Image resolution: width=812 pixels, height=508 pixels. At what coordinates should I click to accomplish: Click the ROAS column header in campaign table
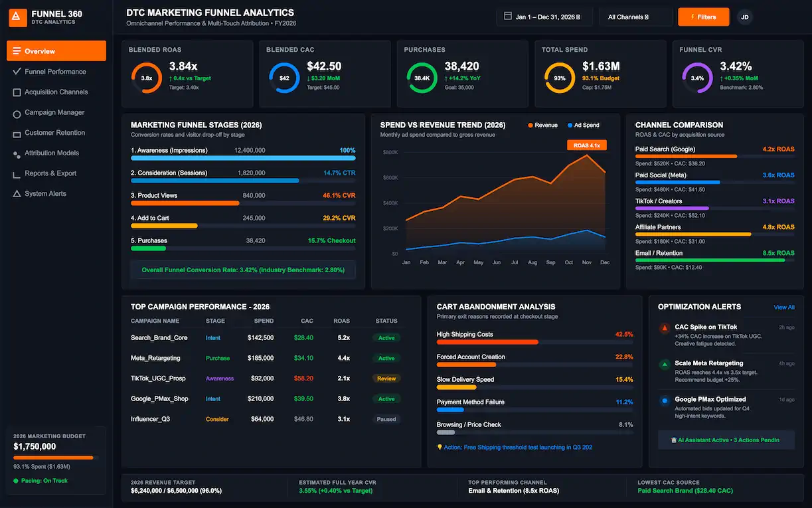click(342, 321)
